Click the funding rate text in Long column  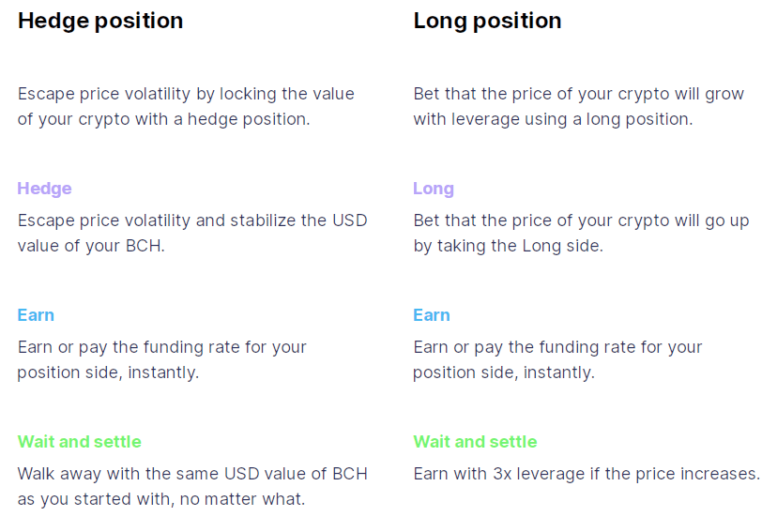557,360
